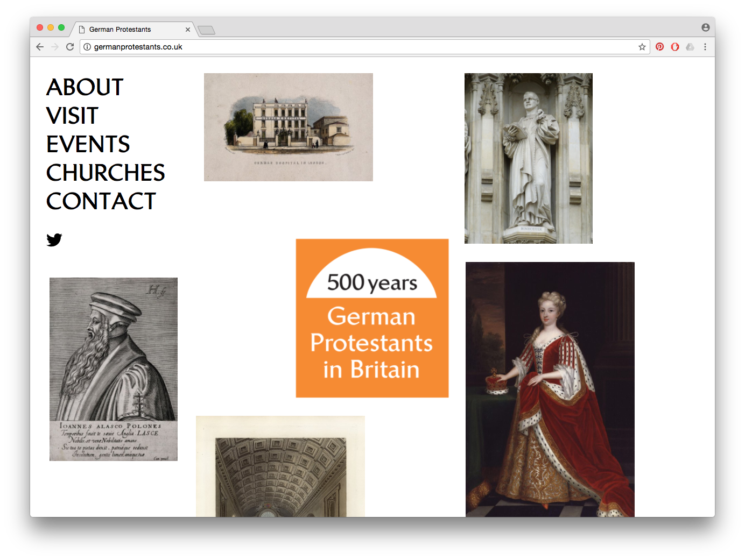Open the German Hospital engraving image
Image resolution: width=745 pixels, height=560 pixels.
click(289, 127)
